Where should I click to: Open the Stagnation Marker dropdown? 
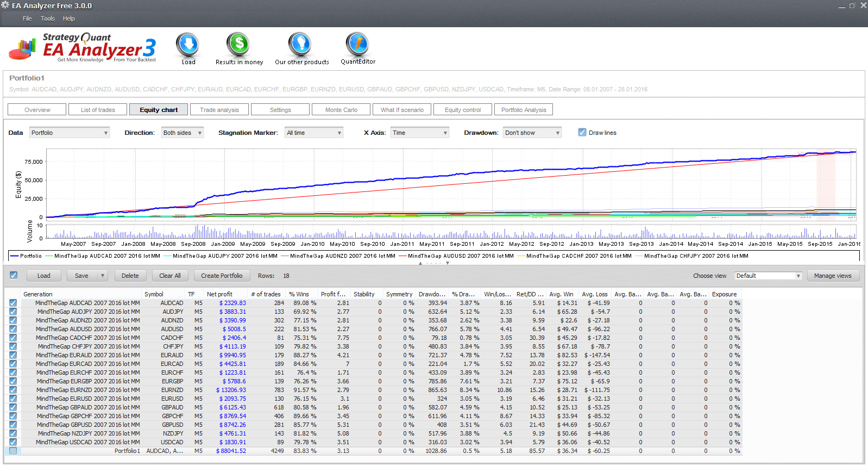pos(314,133)
